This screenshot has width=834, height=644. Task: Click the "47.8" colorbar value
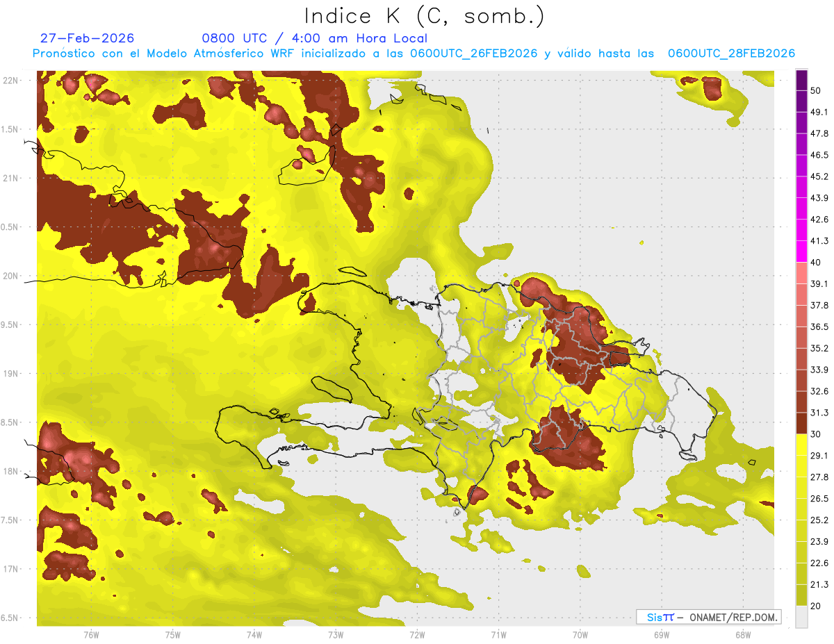tap(819, 133)
